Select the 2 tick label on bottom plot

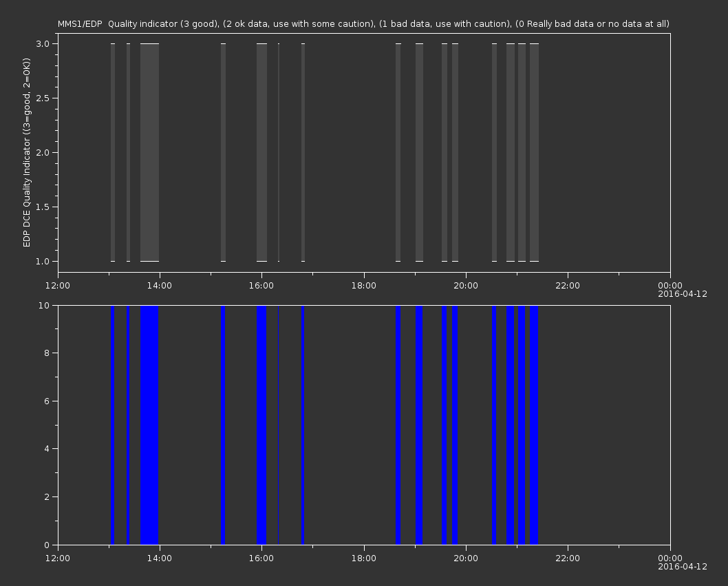[x=47, y=496]
